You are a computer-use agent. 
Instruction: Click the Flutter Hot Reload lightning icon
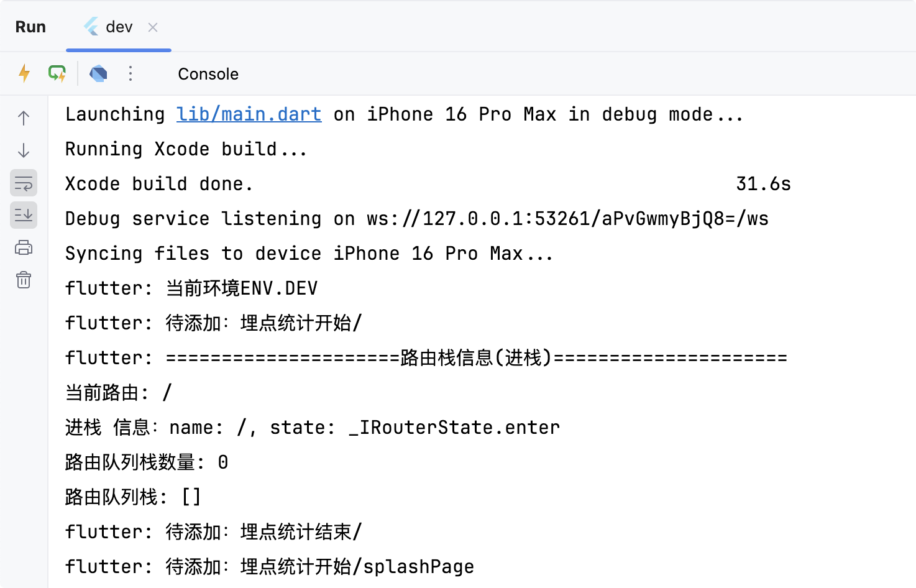tap(24, 73)
